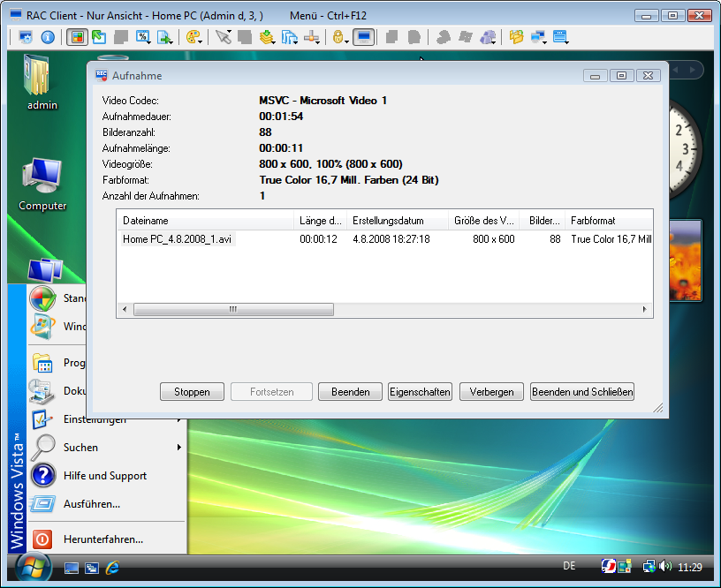Click the horizontal scrollbar thumb in file list

click(x=233, y=309)
